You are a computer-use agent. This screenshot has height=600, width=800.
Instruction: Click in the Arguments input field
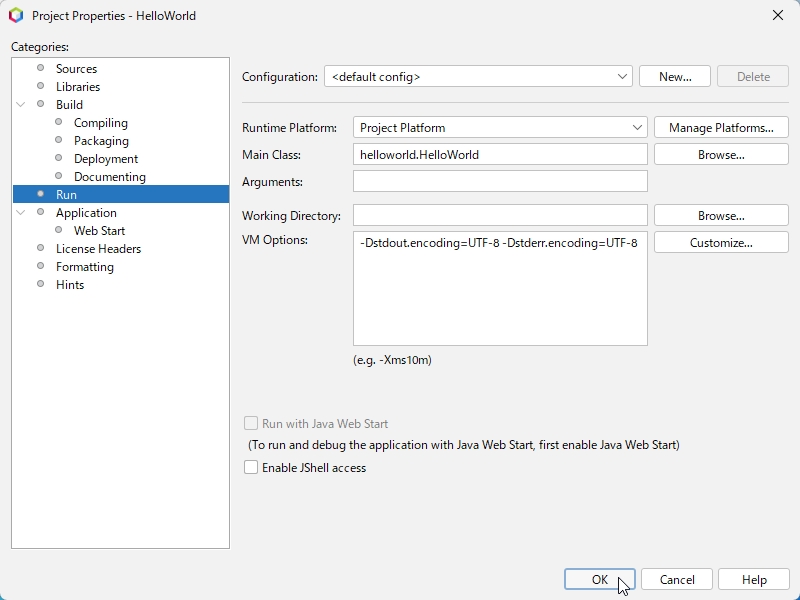tap(500, 182)
